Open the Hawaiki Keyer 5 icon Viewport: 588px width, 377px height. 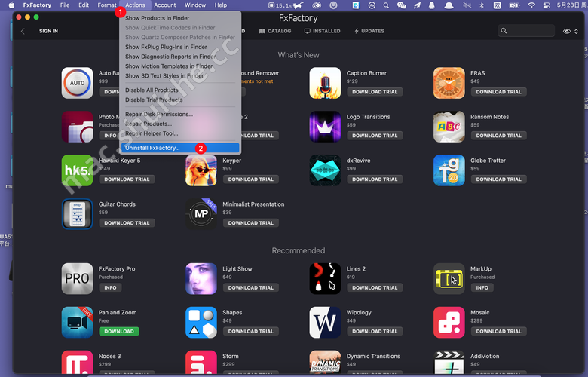[77, 170]
